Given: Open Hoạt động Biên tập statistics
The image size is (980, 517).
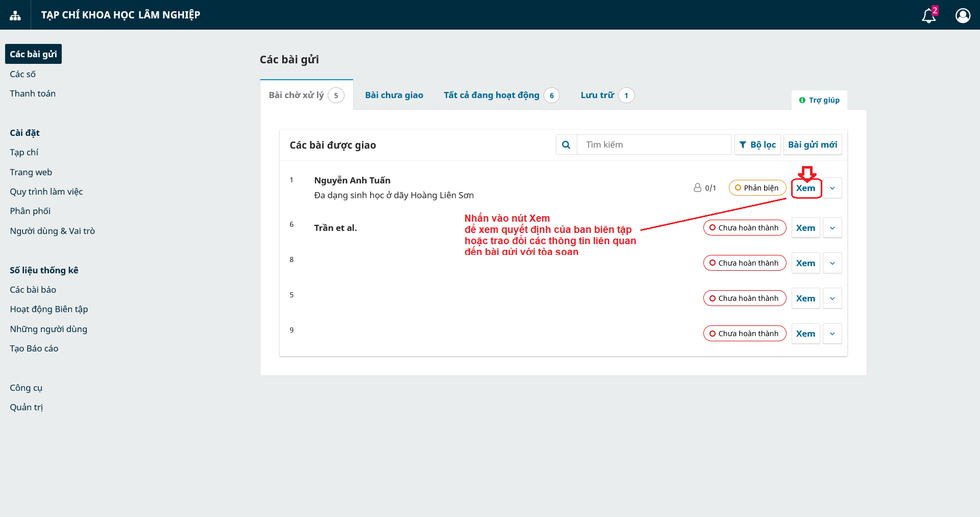Looking at the screenshot, I should [x=48, y=309].
